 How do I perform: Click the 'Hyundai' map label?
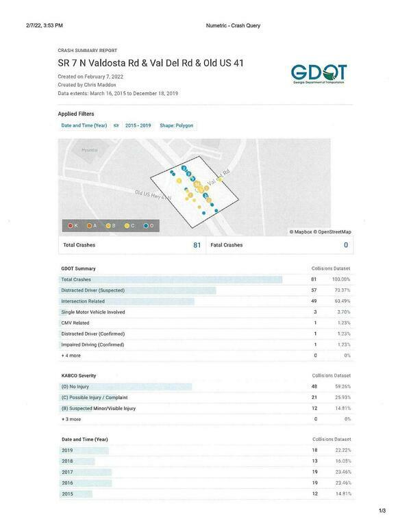[x=90, y=150]
